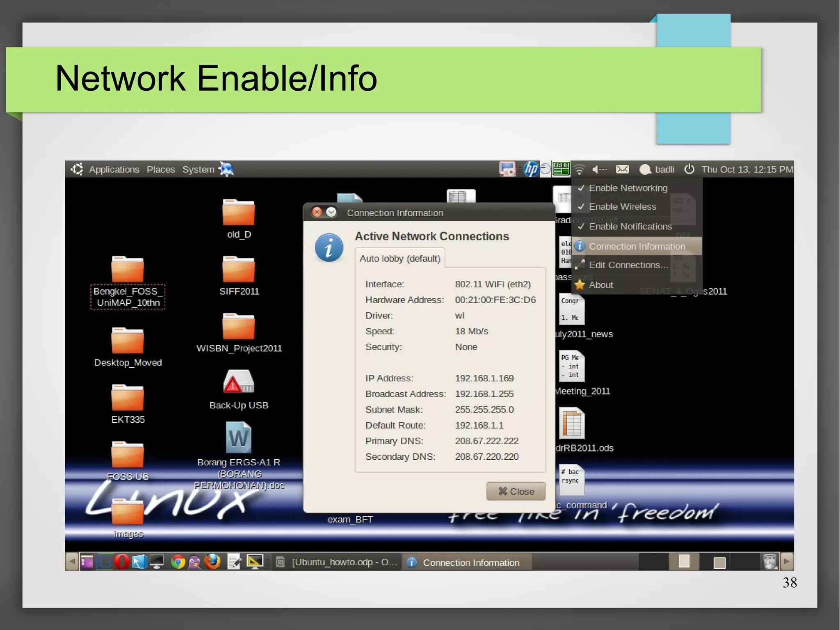840x630 pixels.
Task: Switch to the first workspace in switcher
Action: 654,561
